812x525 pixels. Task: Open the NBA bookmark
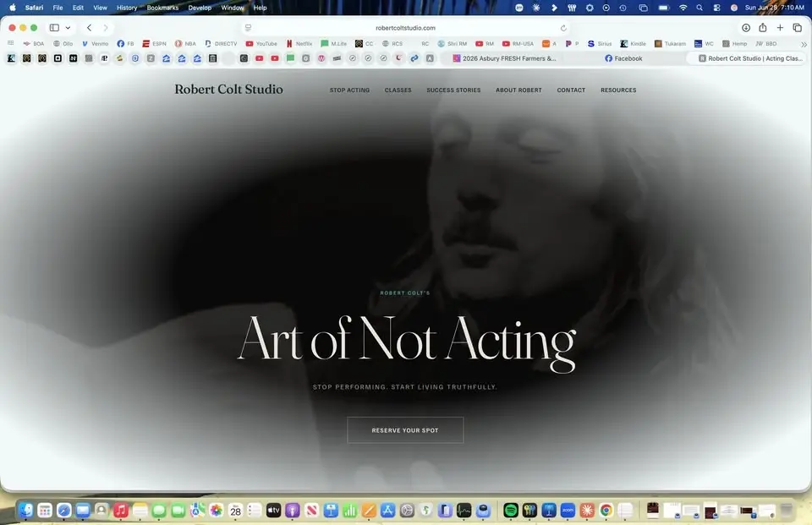185,44
